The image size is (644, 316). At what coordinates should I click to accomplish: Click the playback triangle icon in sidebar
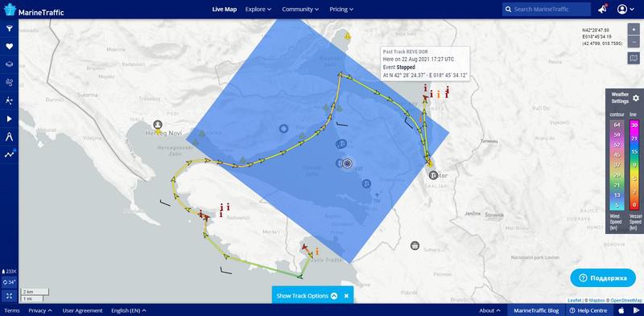pyautogui.click(x=9, y=119)
